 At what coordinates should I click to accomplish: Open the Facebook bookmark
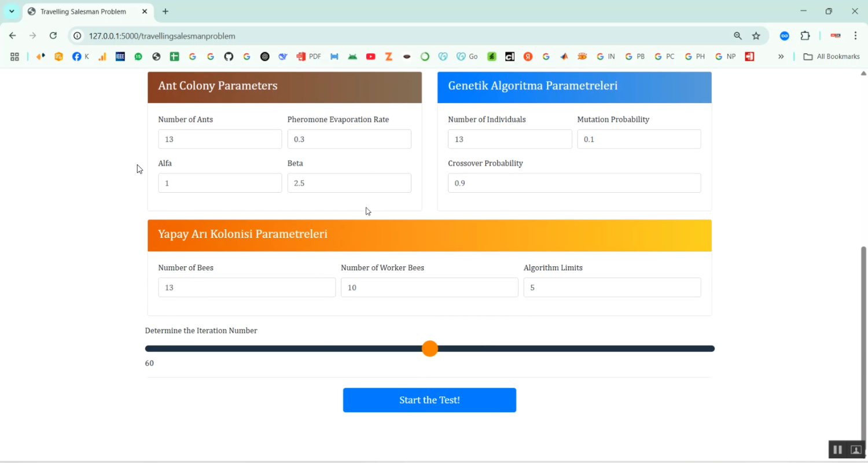coord(78,56)
